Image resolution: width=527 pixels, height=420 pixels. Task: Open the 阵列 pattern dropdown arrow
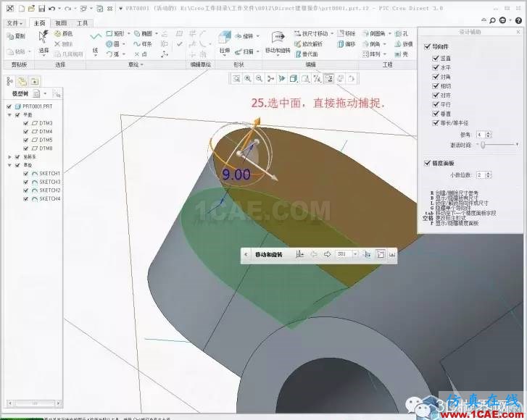pyautogui.click(x=385, y=54)
